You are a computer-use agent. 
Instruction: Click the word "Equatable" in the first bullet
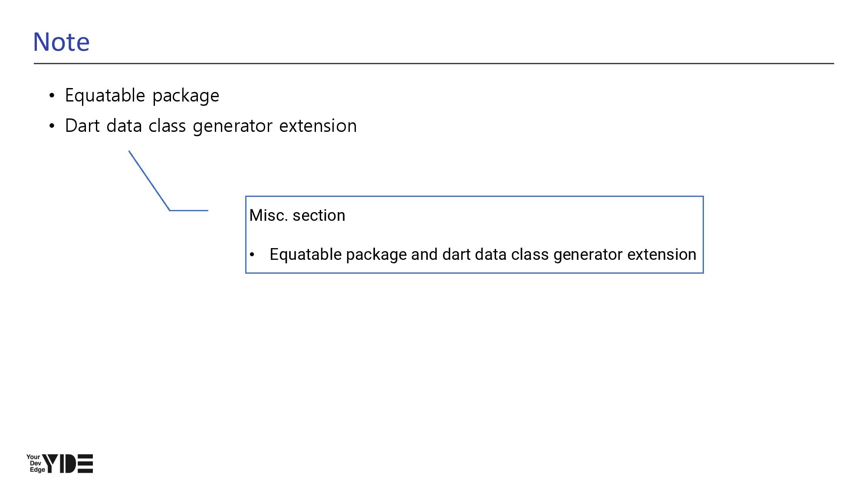(105, 95)
